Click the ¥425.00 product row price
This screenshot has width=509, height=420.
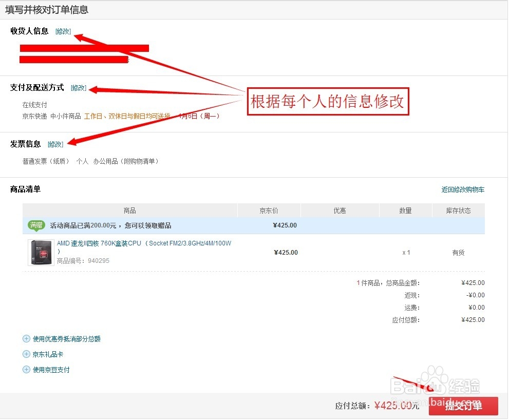[x=286, y=253]
